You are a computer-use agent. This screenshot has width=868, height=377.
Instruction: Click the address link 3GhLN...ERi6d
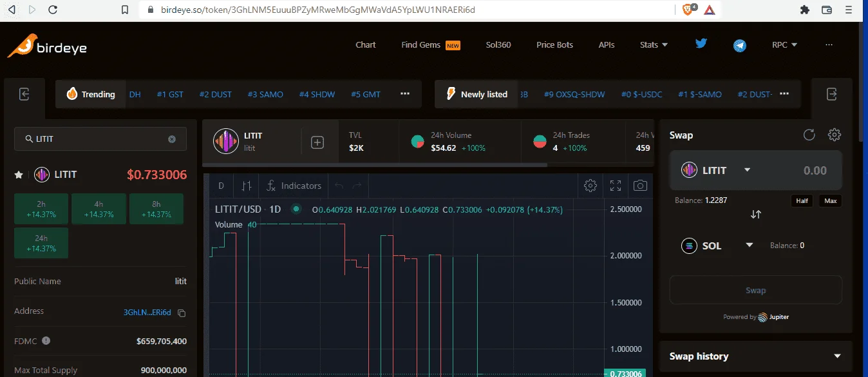tap(147, 313)
